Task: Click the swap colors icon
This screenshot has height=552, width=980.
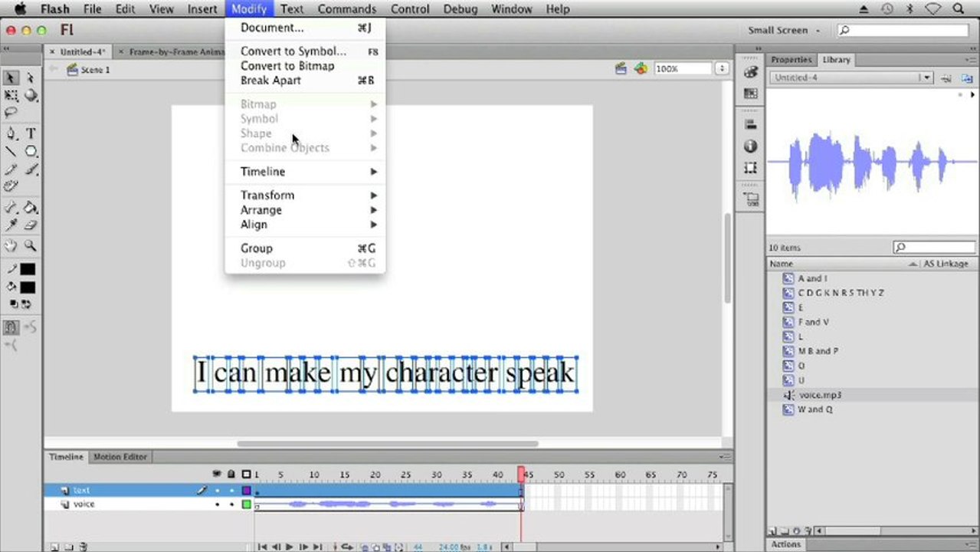Action: click(x=26, y=304)
